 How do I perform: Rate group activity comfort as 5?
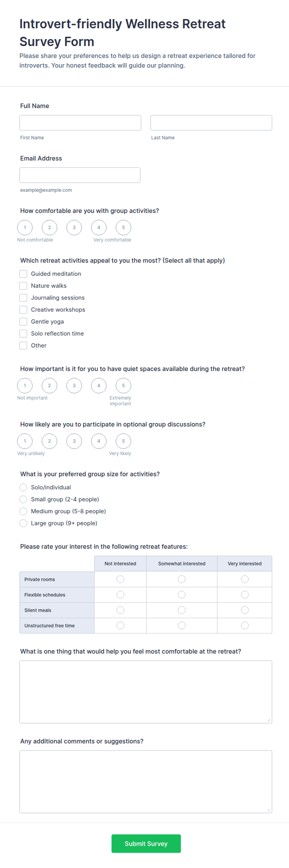tap(123, 228)
